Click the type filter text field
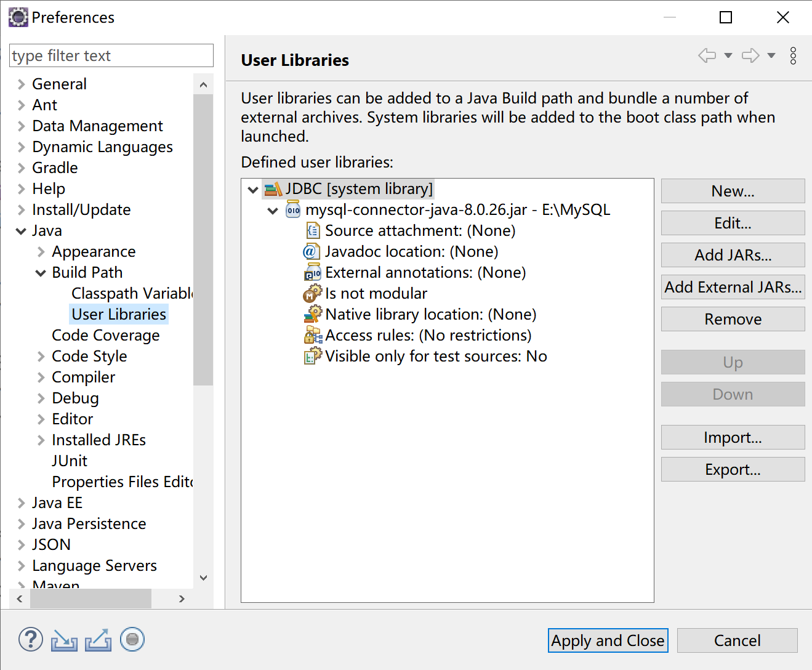Image resolution: width=812 pixels, height=670 pixels. [x=111, y=55]
